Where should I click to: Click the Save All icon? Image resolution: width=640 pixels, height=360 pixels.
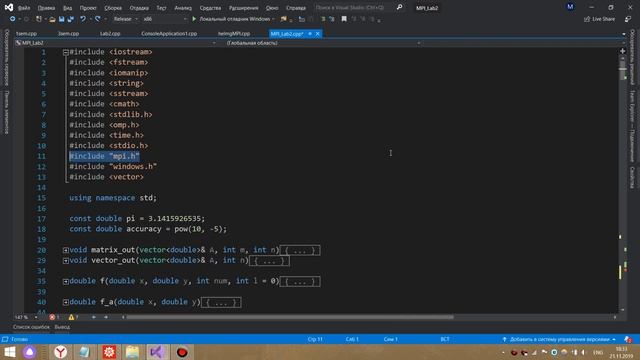click(x=70, y=19)
